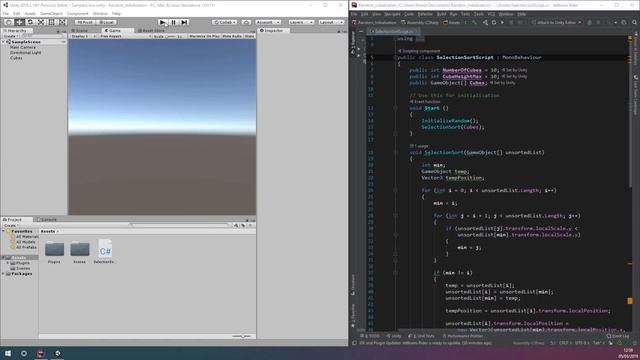Select the Hand tool in Unity toolbar

(9, 22)
